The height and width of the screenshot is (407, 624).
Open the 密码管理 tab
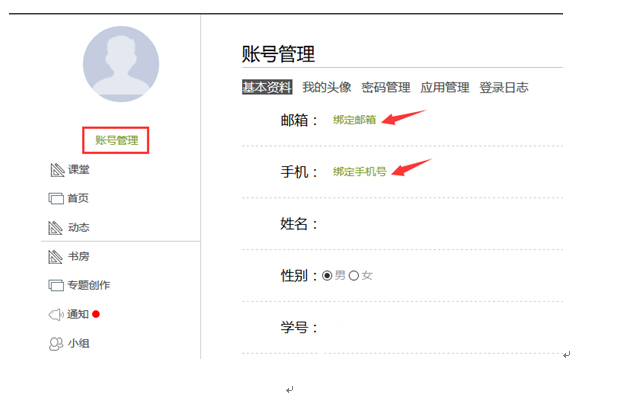[x=386, y=87]
